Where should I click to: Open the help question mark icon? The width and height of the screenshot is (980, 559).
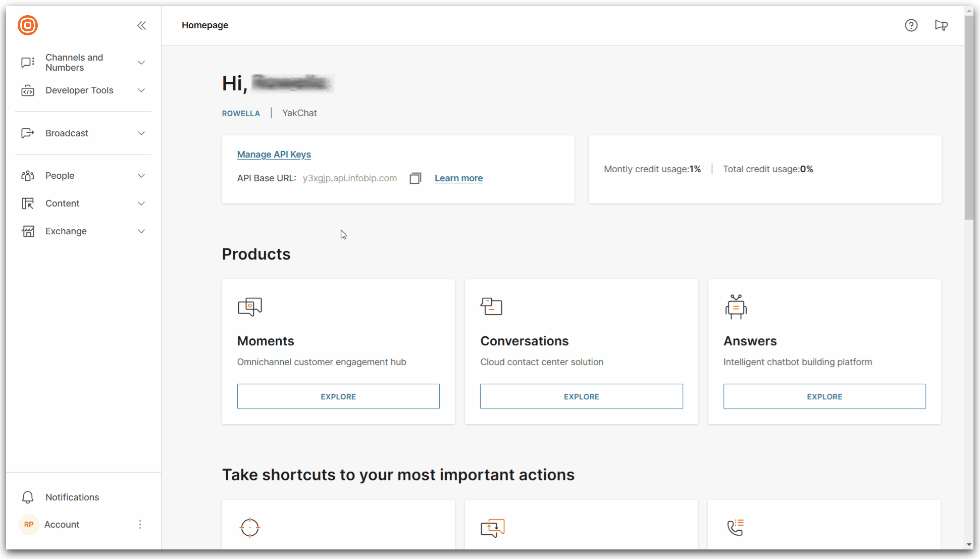click(x=911, y=25)
